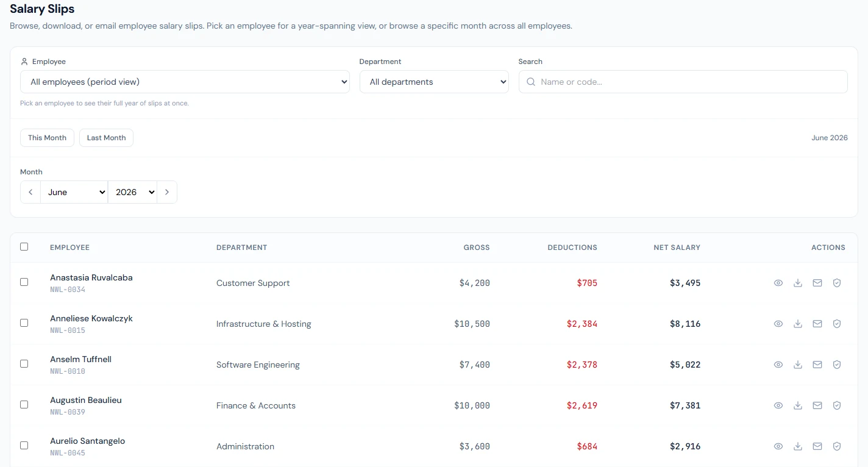
Task: Go to next month with right chevron
Action: pos(167,192)
